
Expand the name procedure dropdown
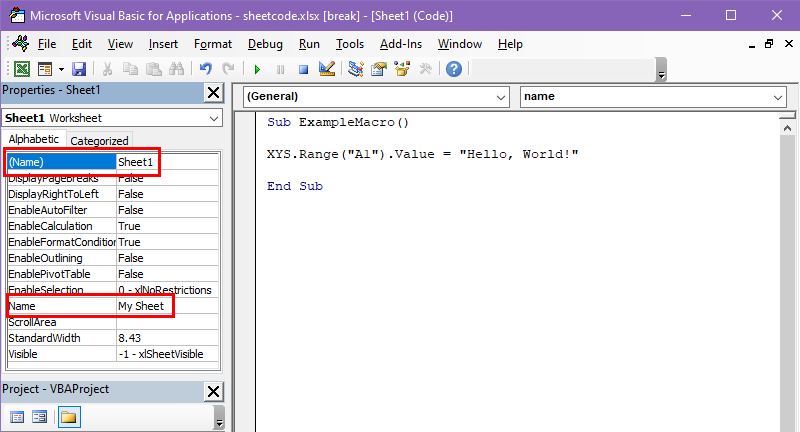778,97
